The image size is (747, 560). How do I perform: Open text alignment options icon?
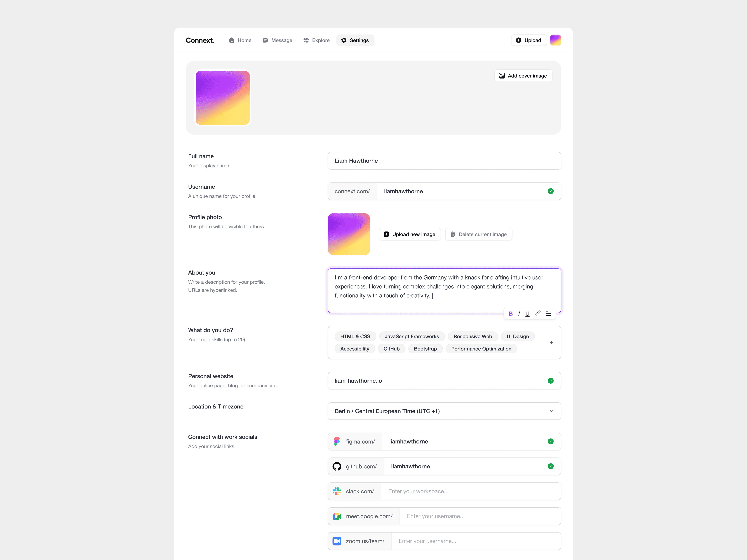[548, 314]
